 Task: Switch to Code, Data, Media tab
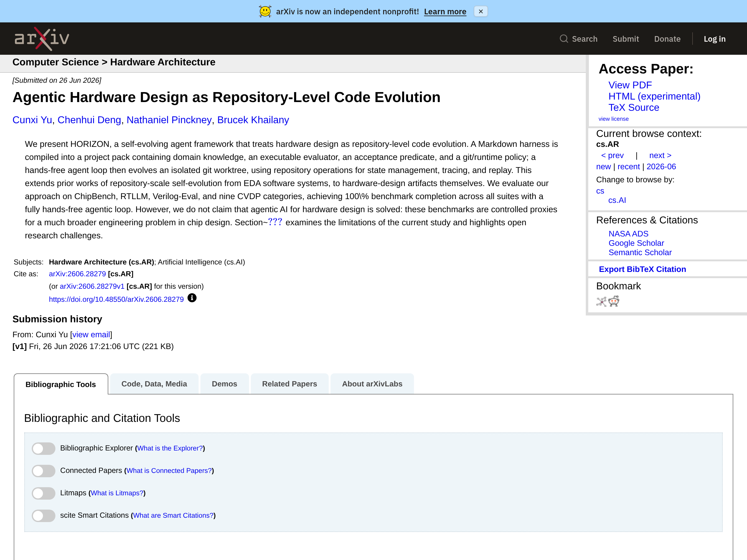[154, 384]
